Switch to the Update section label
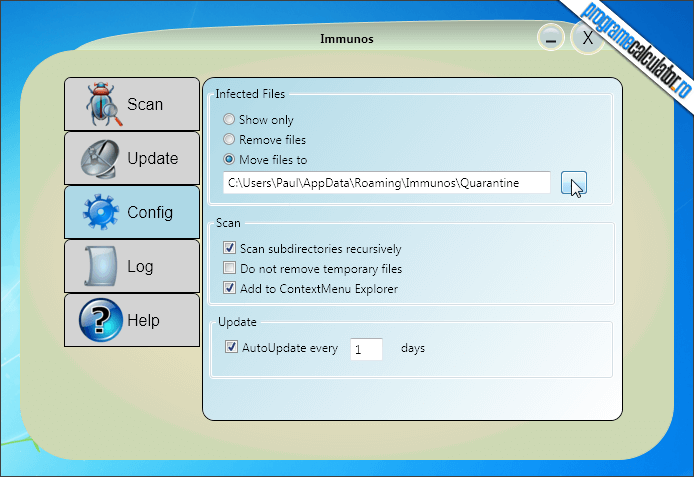This screenshot has height=477, width=694. [x=153, y=158]
